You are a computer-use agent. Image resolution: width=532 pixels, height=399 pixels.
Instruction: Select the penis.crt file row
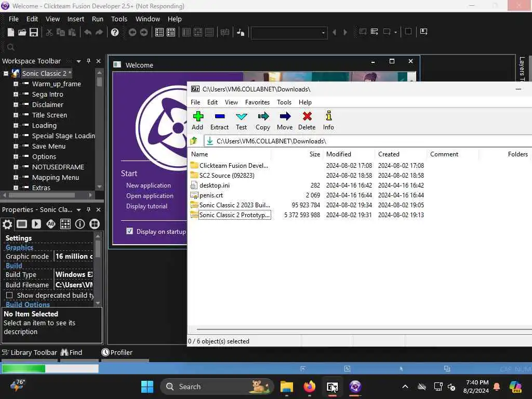[x=307, y=195]
